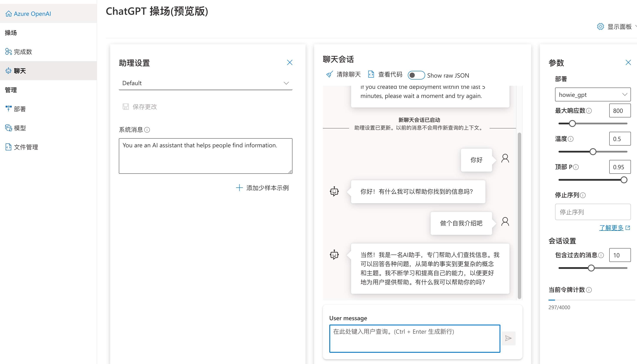
Task: Click the 顶部 P value field 0.95
Action: tap(620, 167)
